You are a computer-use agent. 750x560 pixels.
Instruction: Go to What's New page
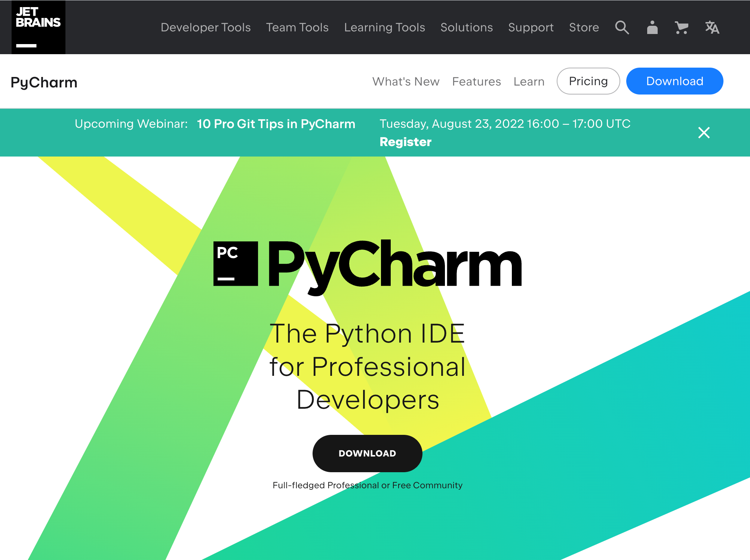coord(406,81)
